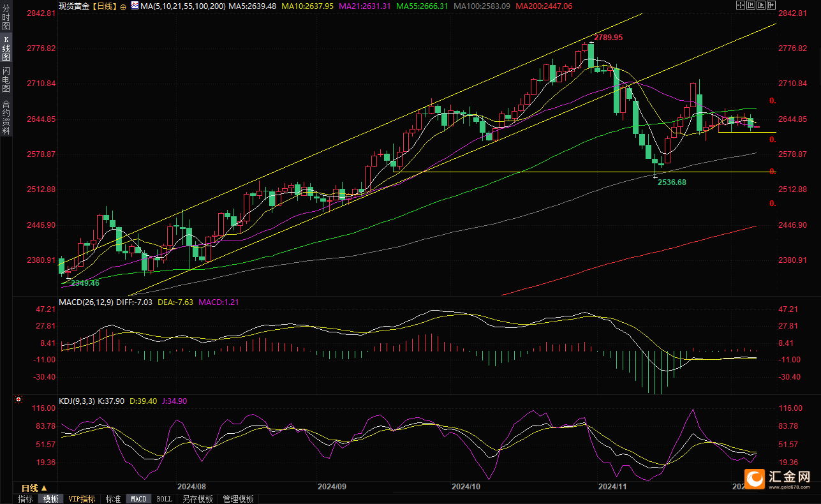Image resolution: width=821 pixels, height=504 pixels.
Task: Click the 2024/11 date on time axis
Action: point(613,486)
